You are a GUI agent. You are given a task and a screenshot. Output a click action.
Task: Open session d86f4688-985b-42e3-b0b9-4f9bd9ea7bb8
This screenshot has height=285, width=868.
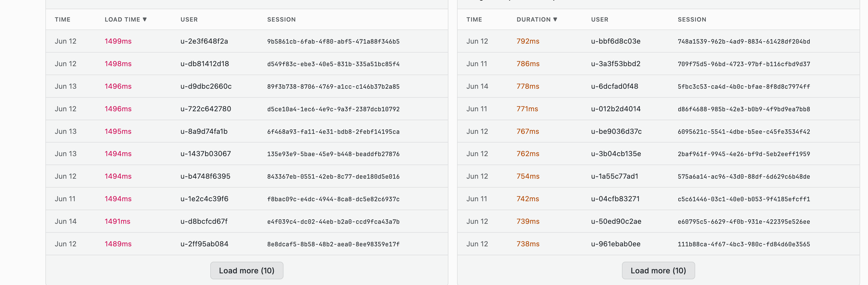pyautogui.click(x=744, y=109)
